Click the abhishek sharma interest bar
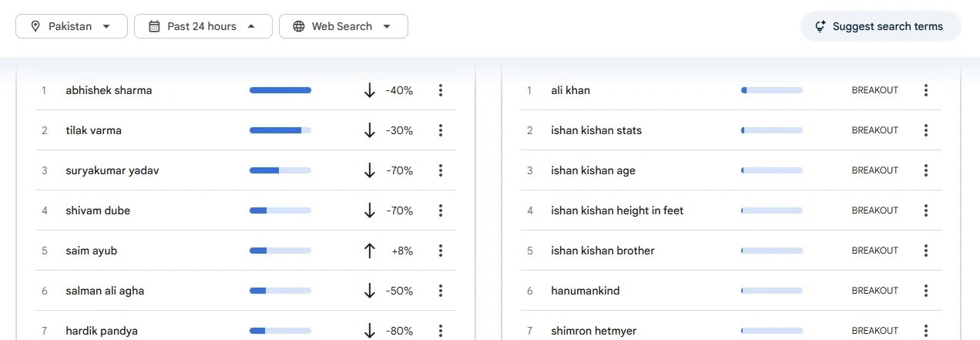980x340 pixels. tap(280, 90)
